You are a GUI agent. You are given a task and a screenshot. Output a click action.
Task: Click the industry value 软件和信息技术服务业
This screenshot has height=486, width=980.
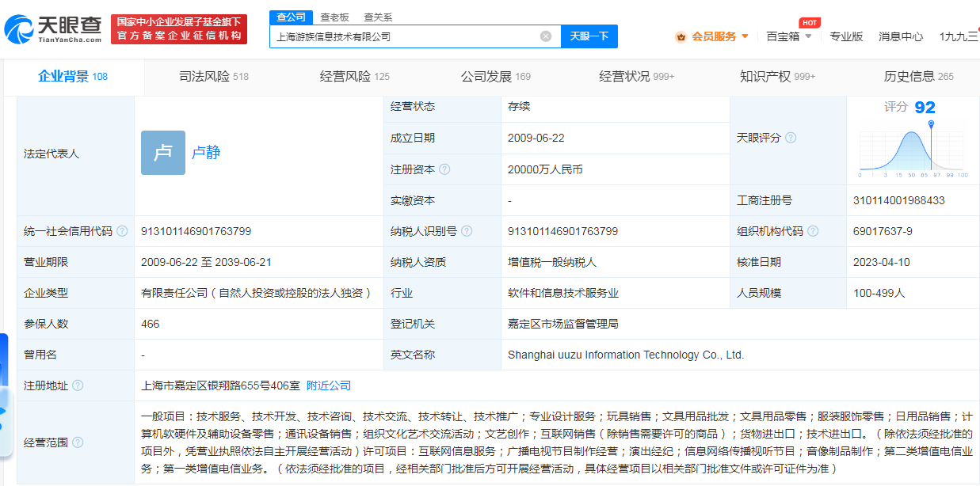(x=563, y=293)
